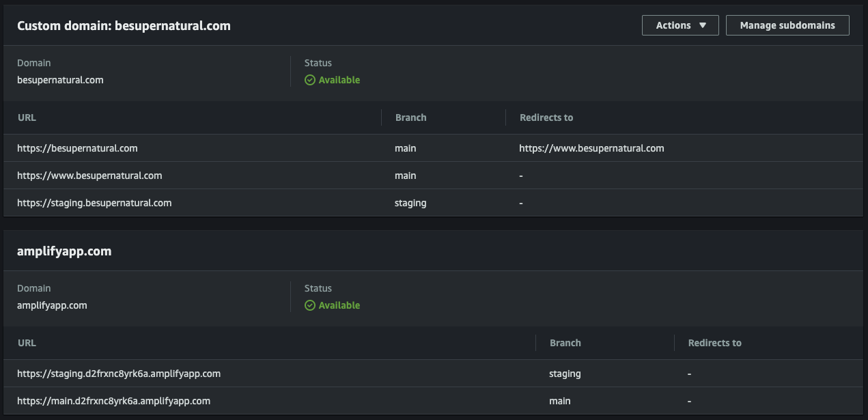Select the main branch cell in amplifyapp.com table
The width and height of the screenshot is (868, 420).
point(560,401)
